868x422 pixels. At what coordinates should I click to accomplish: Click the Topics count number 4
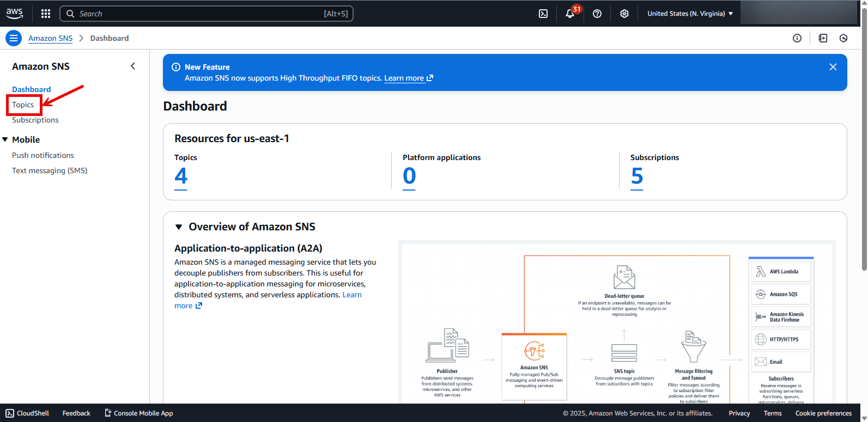pos(181,176)
